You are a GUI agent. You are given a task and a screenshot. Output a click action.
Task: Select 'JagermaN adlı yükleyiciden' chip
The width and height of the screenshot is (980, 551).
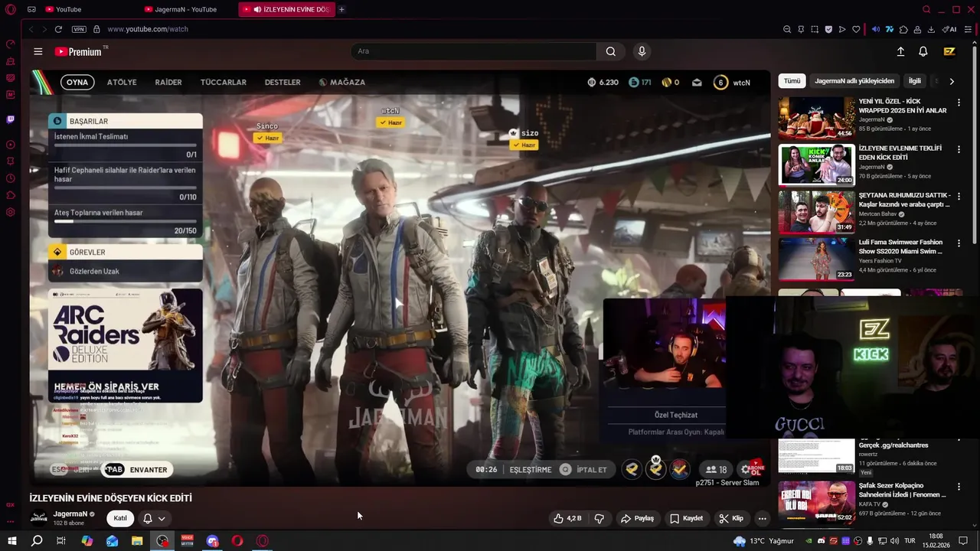854,81
